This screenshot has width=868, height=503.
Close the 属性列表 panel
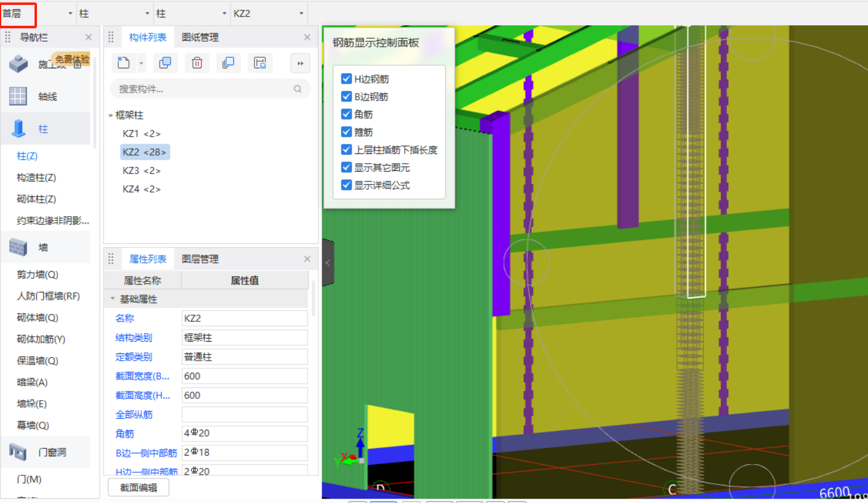coord(307,259)
